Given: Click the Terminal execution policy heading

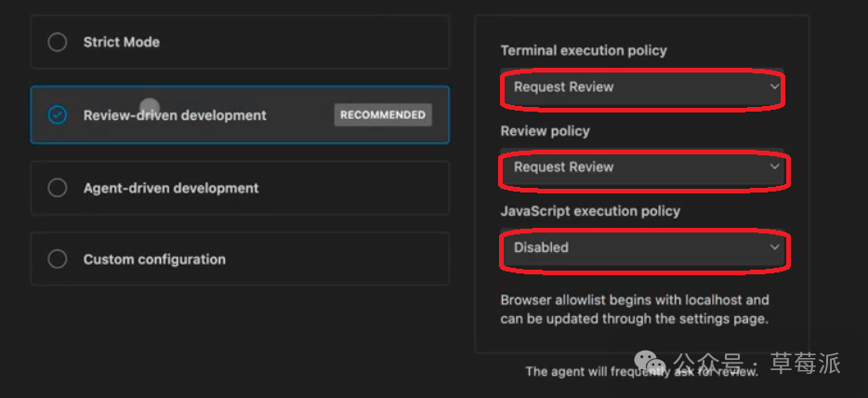Looking at the screenshot, I should [x=584, y=50].
